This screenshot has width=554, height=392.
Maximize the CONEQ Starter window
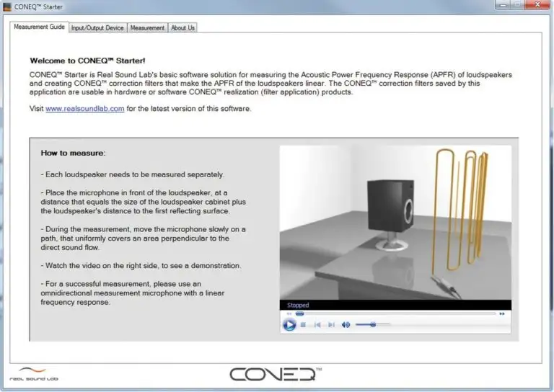click(x=518, y=5)
